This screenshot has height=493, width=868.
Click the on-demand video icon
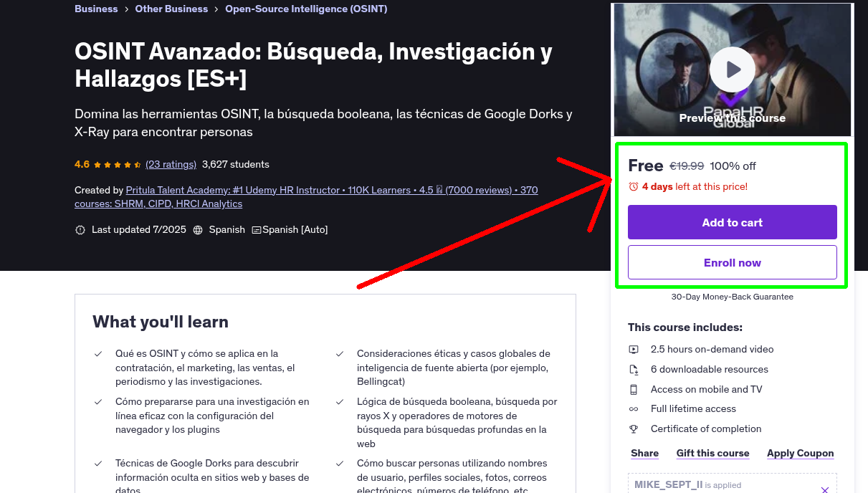[x=634, y=350]
